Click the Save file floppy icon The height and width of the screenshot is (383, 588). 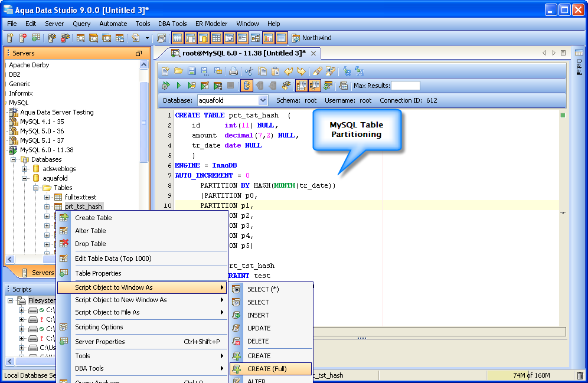click(192, 71)
